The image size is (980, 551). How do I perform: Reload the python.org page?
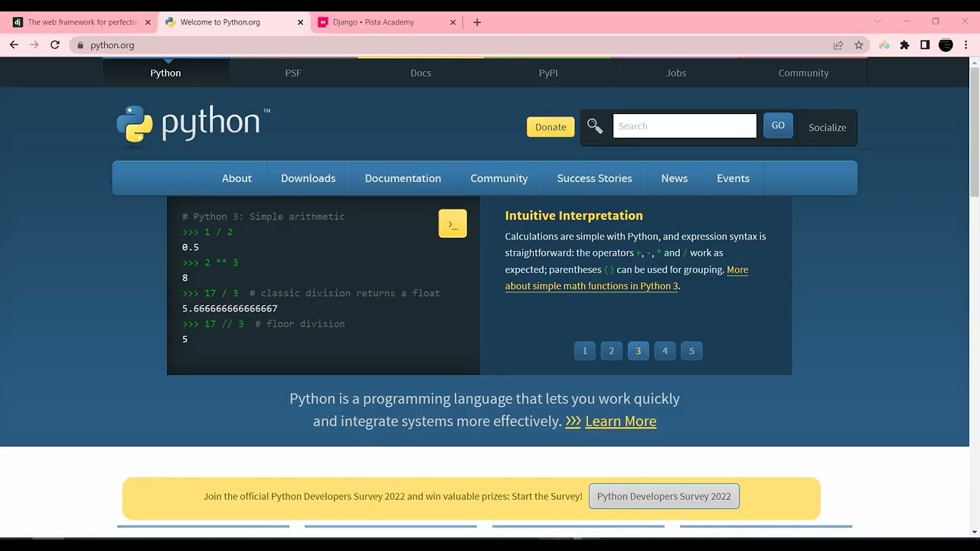point(55,45)
